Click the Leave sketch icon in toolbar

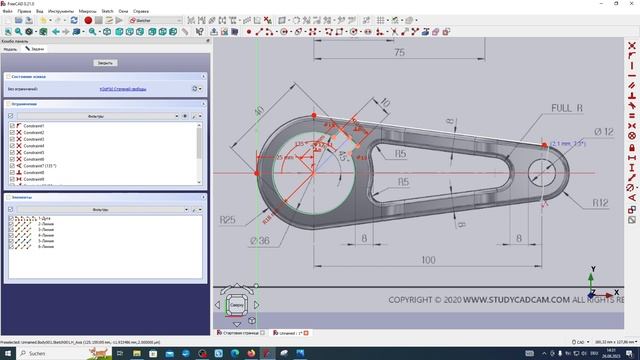click(214, 31)
